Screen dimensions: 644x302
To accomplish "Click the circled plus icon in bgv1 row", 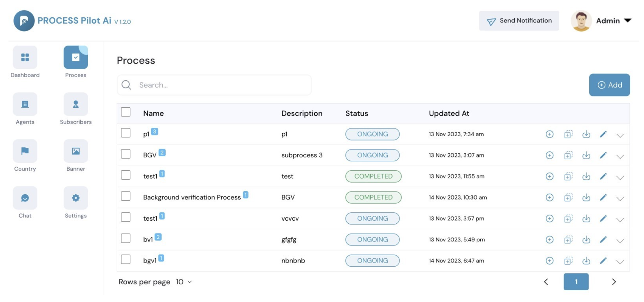I will tap(549, 261).
